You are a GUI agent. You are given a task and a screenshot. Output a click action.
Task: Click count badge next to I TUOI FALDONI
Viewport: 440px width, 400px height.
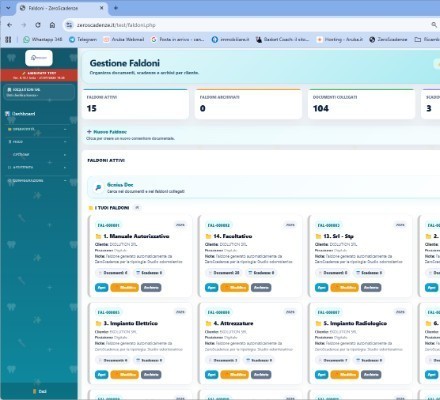click(x=137, y=208)
